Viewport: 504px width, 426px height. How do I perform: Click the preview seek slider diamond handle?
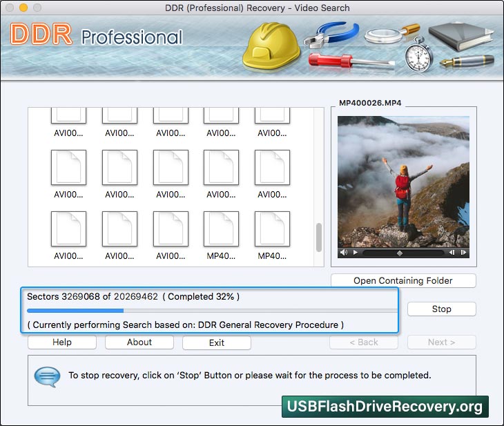point(400,253)
